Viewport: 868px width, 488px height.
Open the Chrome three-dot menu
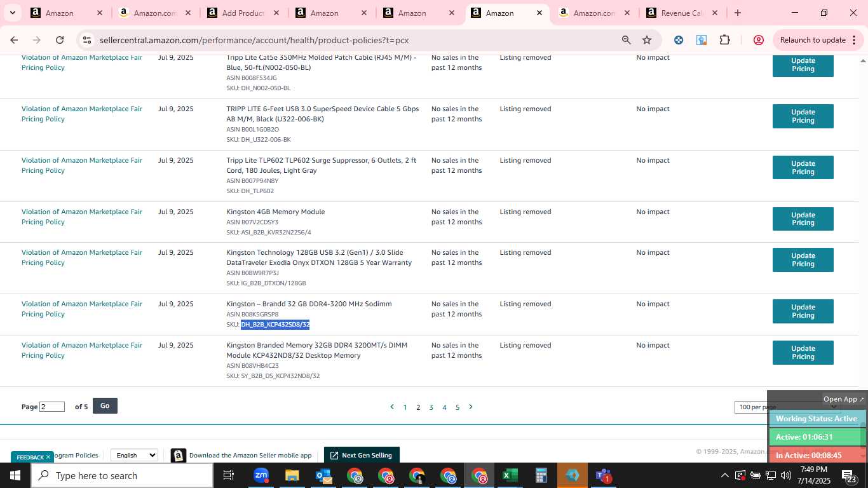click(853, 40)
